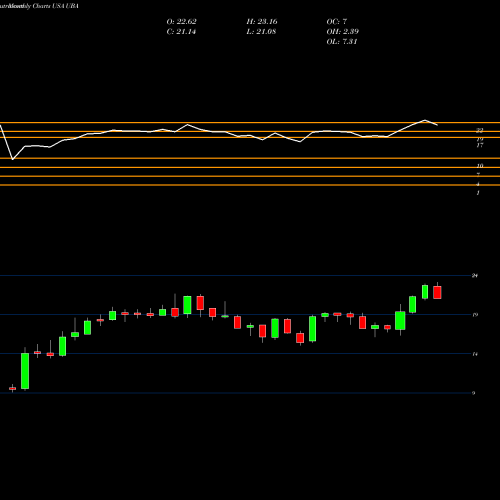Click the OC: 7 reading
The image size is (500, 500).
[337, 22]
